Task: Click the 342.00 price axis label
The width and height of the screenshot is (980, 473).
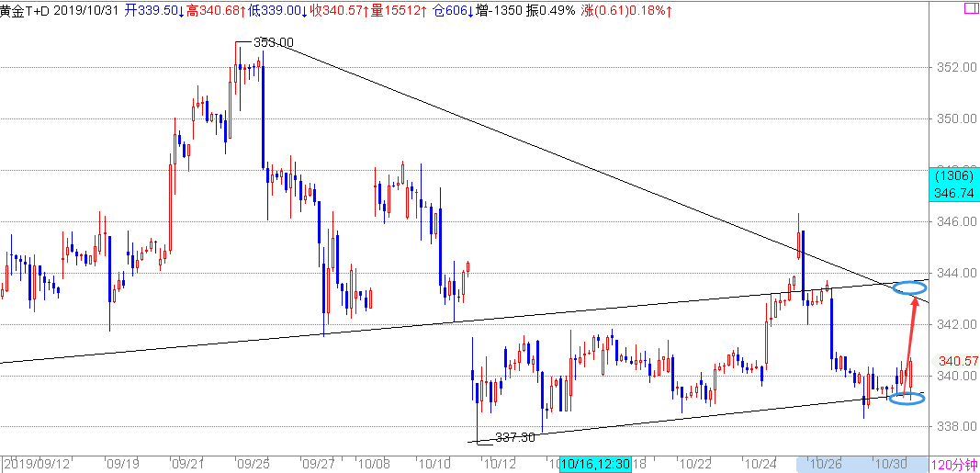Action: tap(955, 324)
